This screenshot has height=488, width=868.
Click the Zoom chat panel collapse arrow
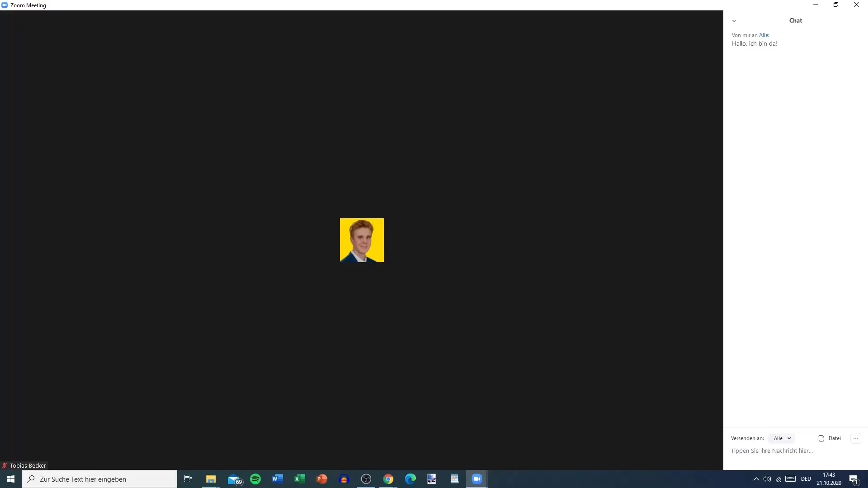coord(734,21)
